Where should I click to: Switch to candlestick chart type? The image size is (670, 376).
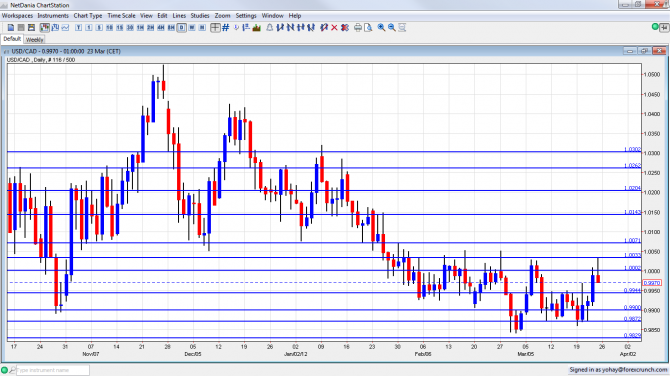pyautogui.click(x=44, y=28)
